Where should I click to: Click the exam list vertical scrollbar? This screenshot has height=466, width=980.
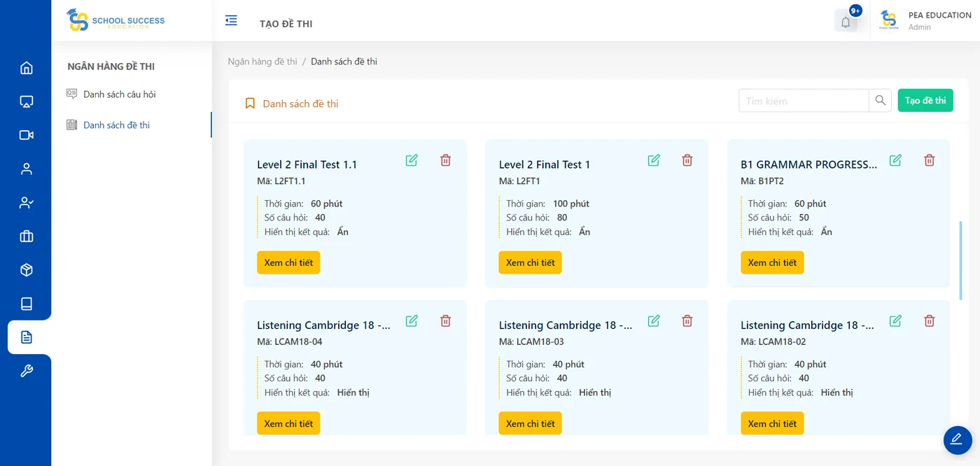tap(960, 260)
